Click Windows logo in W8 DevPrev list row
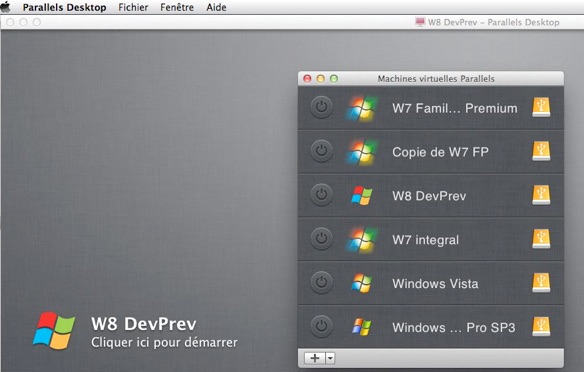 [362, 195]
